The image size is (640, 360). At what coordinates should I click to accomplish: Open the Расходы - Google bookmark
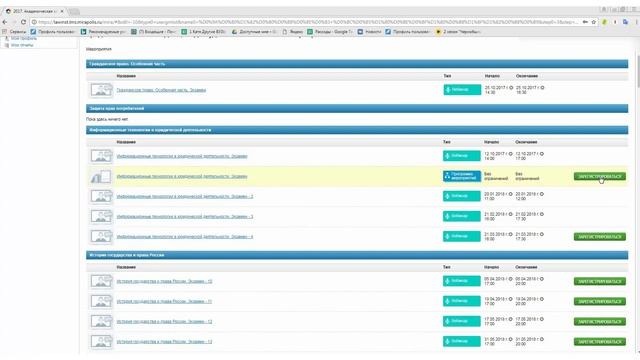coord(330,31)
